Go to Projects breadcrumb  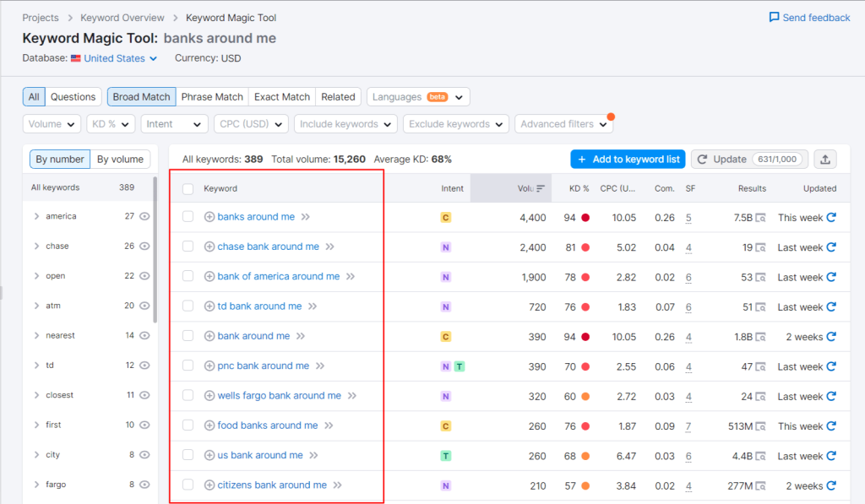[41, 18]
